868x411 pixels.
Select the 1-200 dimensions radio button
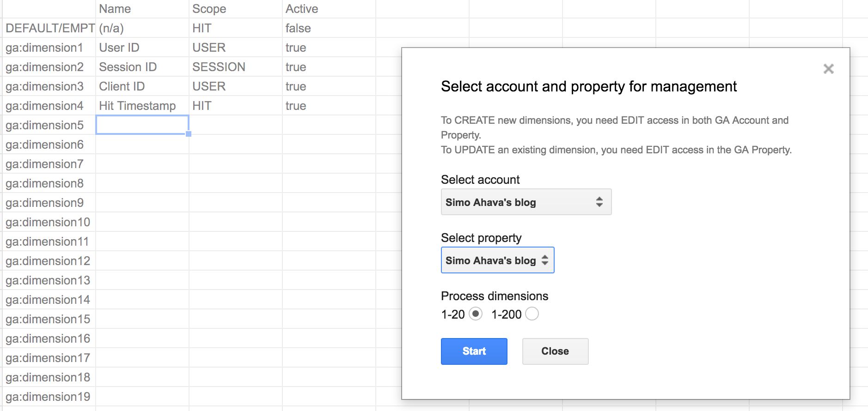(x=532, y=314)
